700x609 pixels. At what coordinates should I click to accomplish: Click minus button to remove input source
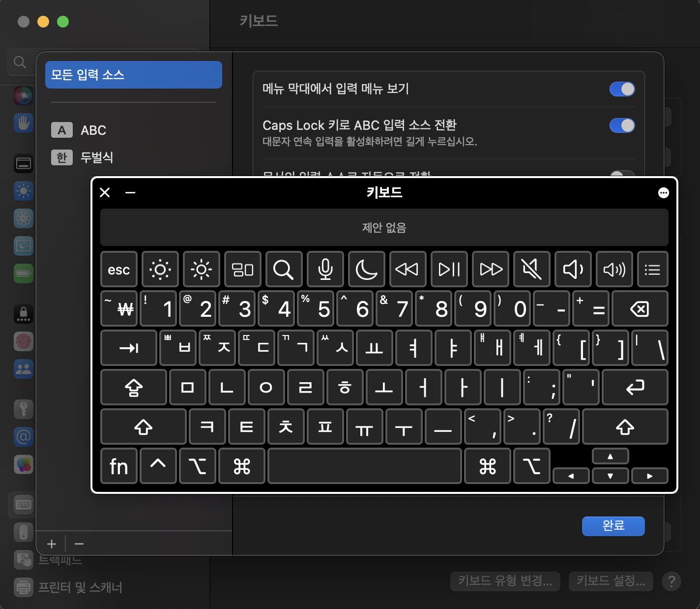79,544
